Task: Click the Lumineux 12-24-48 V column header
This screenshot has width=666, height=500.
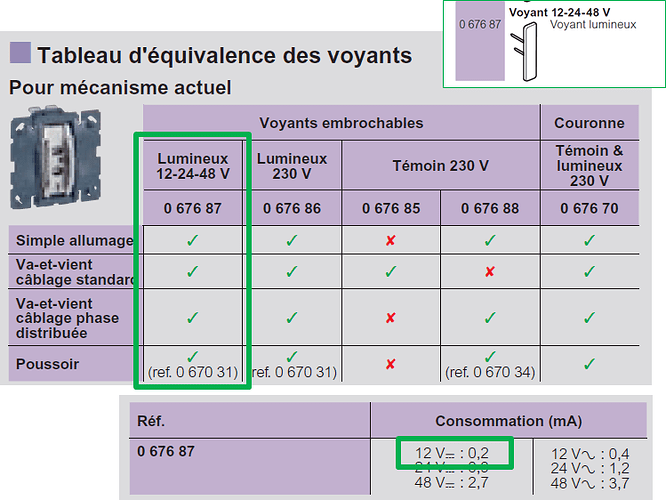Action: pos(193,166)
